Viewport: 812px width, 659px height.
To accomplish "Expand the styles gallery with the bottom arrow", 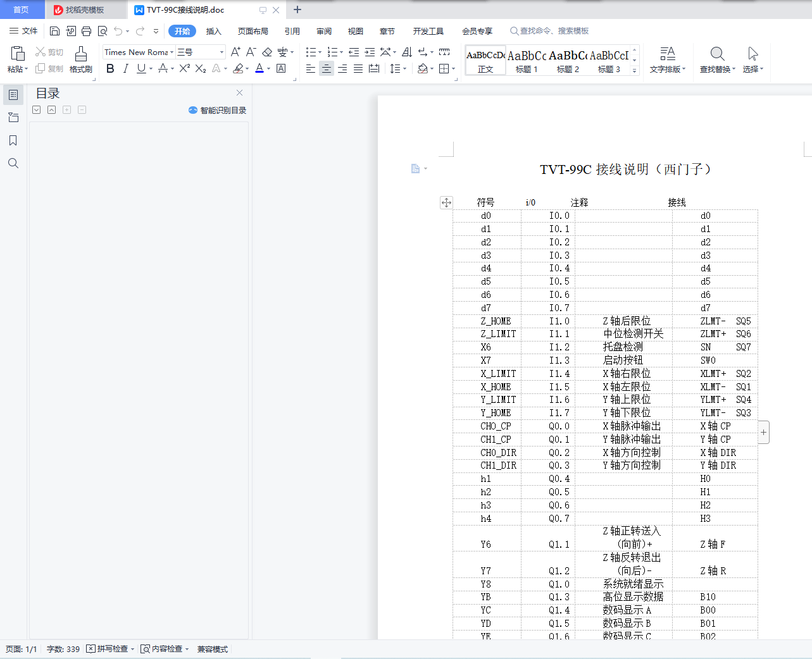I will click(635, 70).
